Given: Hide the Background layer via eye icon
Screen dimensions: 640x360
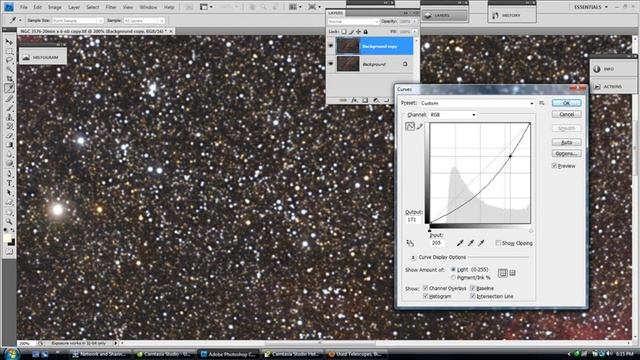Looking at the screenshot, I should pos(331,64).
